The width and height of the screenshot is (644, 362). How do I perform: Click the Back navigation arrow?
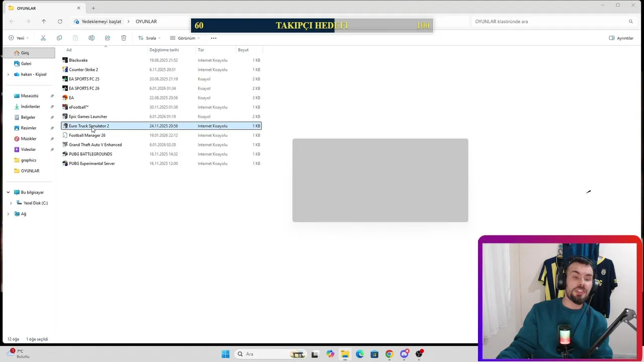[12, 22]
